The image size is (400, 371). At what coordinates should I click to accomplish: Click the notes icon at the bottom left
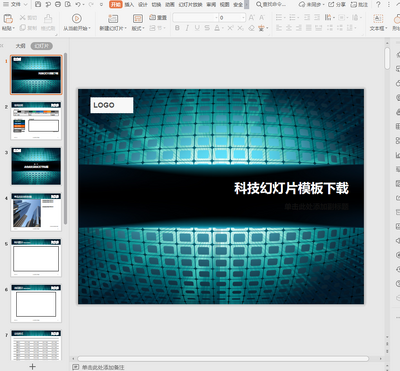tap(75, 367)
